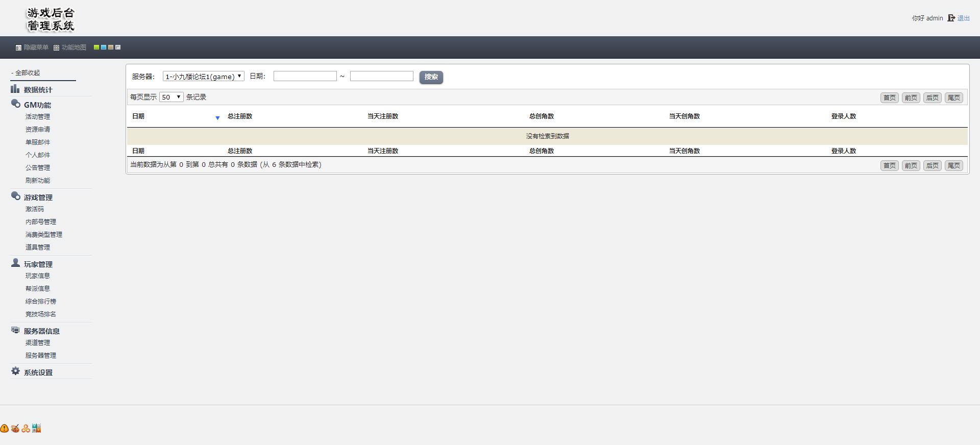
Task: Click the logout icon next to 退出
Action: (x=951, y=18)
